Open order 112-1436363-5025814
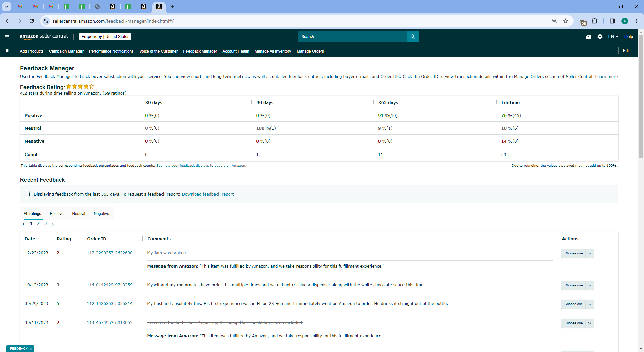Screen dimensions: 644x352 [x=110, y=304]
